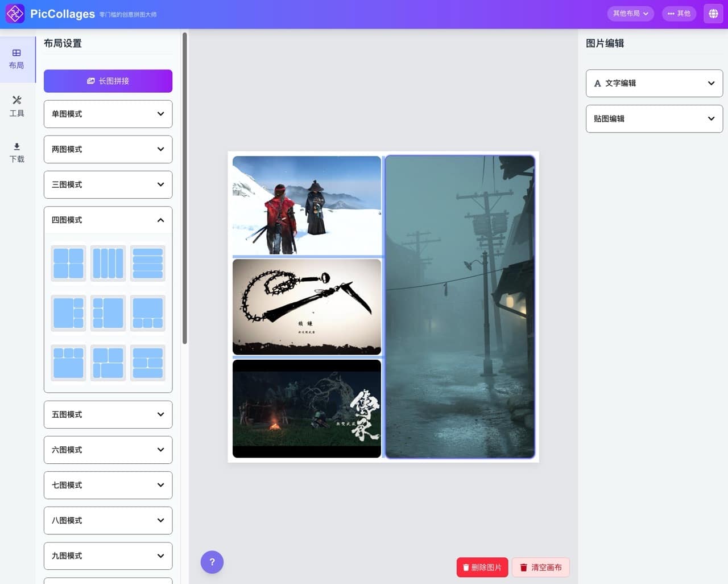The image size is (728, 584).
Task: Select the large-left with small-right layout
Action: point(68,312)
